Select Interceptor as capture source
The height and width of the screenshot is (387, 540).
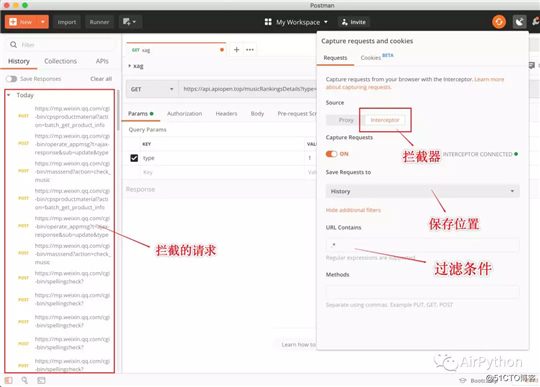pos(385,120)
